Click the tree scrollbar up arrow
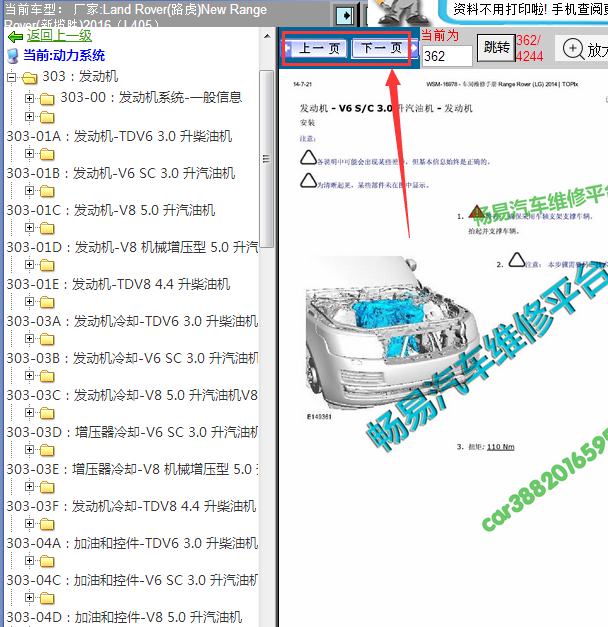The height and width of the screenshot is (627, 608). click(x=267, y=37)
